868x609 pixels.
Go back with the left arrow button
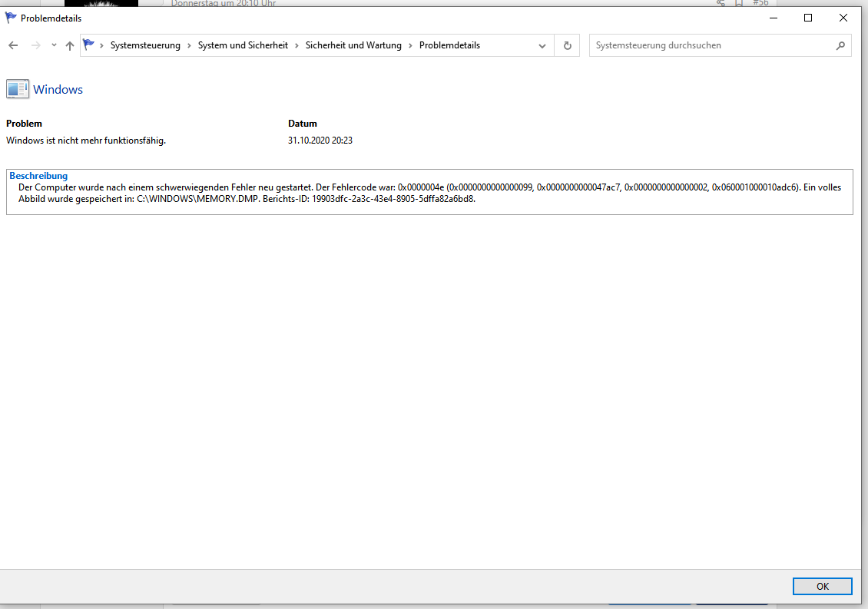tap(13, 45)
